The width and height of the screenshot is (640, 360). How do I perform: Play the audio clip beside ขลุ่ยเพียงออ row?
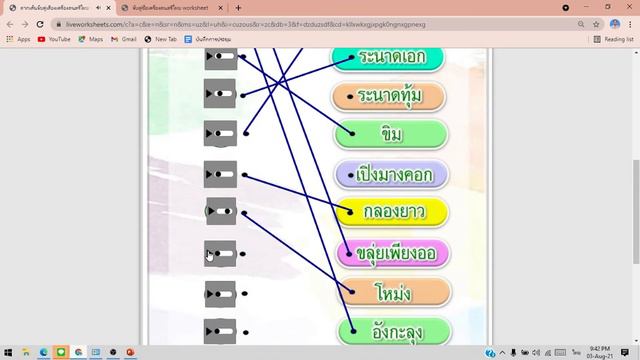[209, 253]
